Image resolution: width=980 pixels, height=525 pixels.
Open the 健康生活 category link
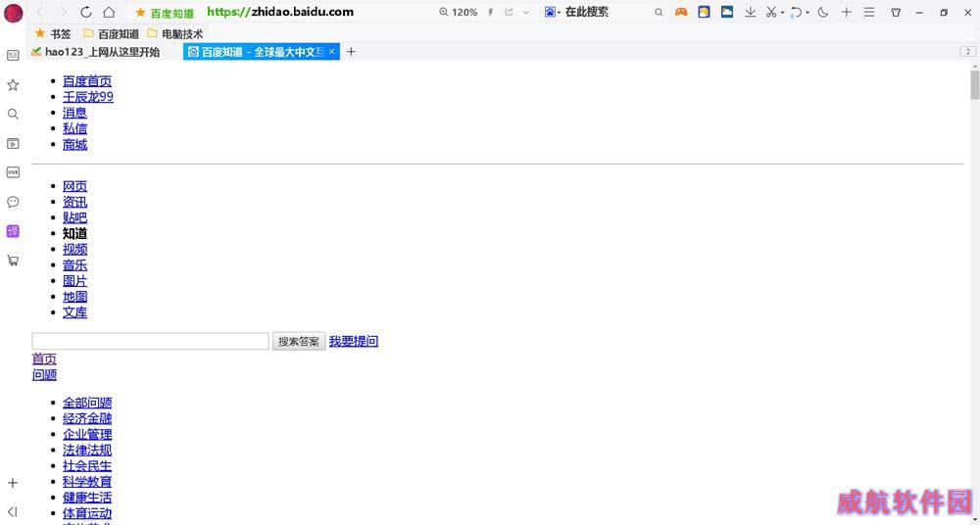[x=87, y=498]
